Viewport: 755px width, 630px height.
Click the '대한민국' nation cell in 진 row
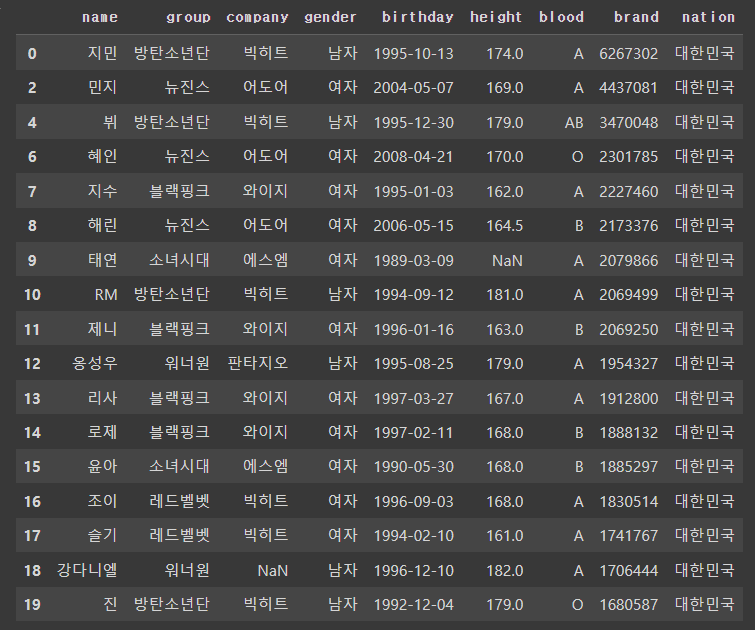click(x=704, y=604)
